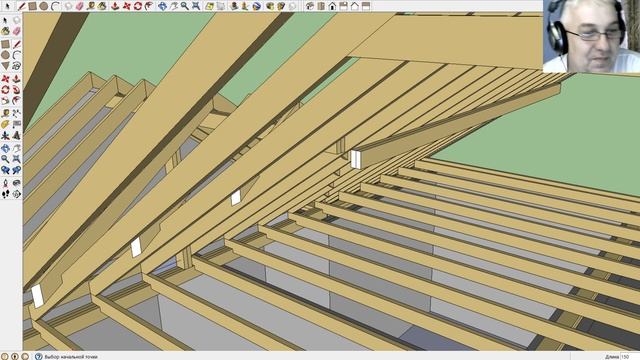Switch to Top view via top toolbar

point(321,6)
